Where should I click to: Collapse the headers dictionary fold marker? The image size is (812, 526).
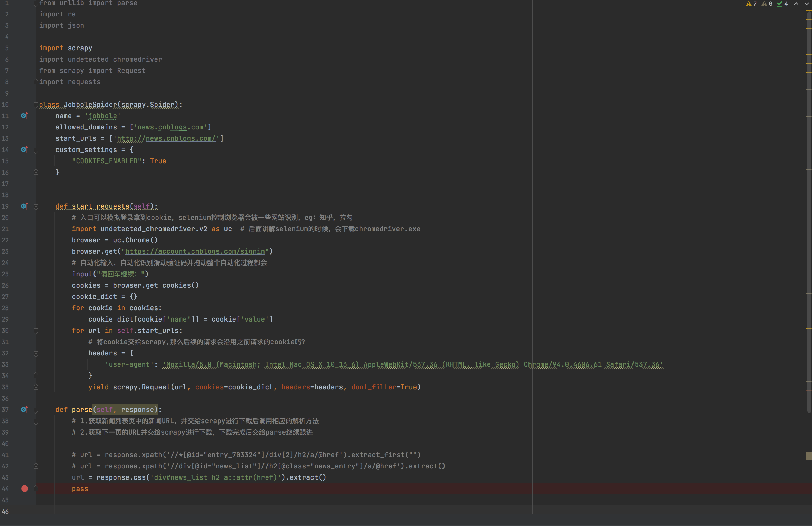pos(36,353)
